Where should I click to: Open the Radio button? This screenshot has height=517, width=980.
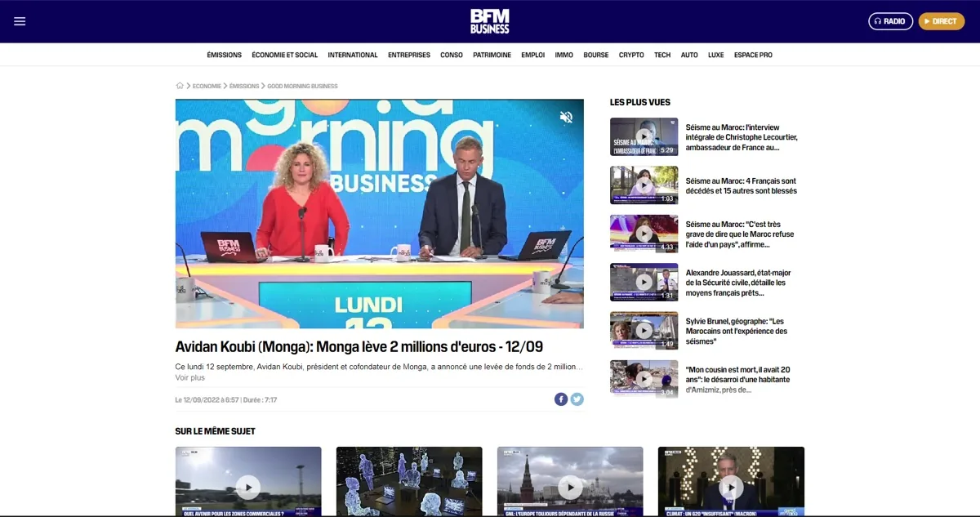coord(890,21)
